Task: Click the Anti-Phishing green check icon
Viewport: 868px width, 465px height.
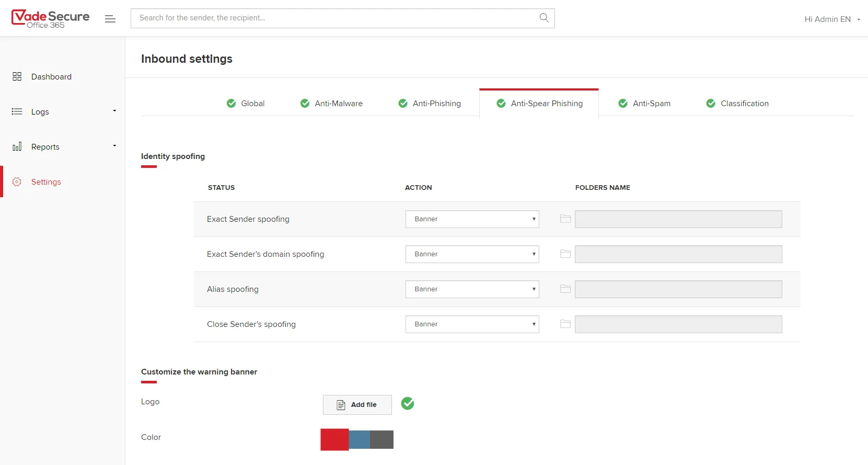Action: click(403, 103)
